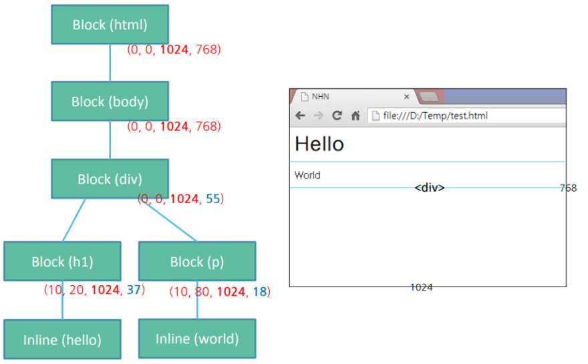Focus the file:///D:/Temp/test.html address field
Screen dimensions: 588x364
[x=468, y=116]
